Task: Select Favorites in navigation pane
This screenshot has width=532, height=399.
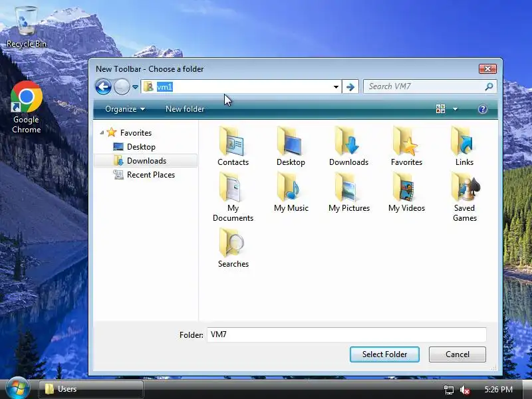Action: click(136, 132)
